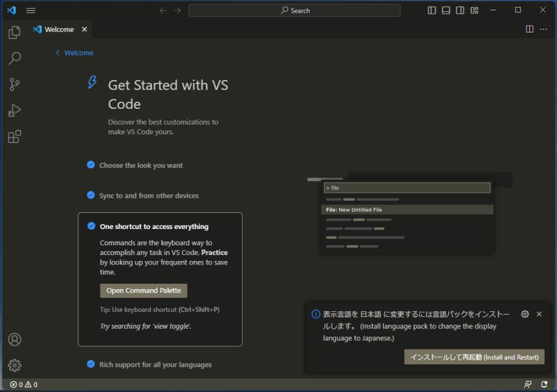Image resolution: width=557 pixels, height=392 pixels.
Task: Expand Sync to and from other devices step
Action: [149, 195]
